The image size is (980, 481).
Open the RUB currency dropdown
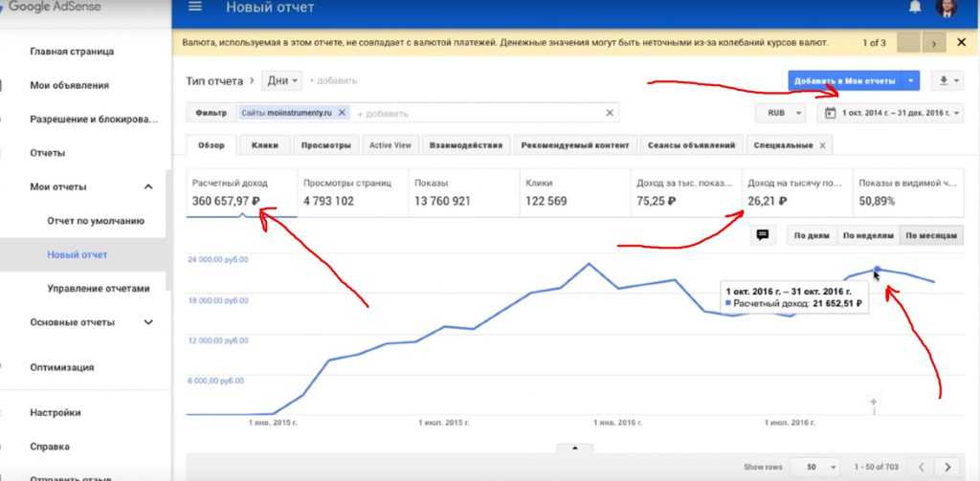click(779, 113)
